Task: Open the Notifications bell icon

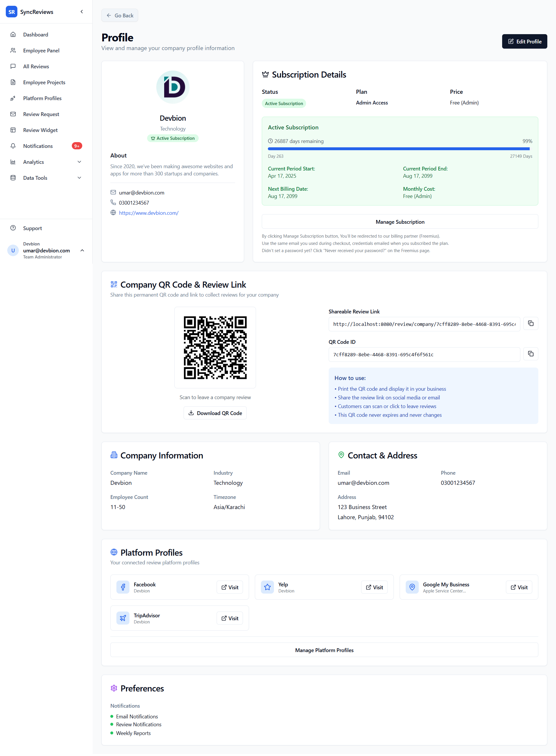Action: pyautogui.click(x=13, y=146)
